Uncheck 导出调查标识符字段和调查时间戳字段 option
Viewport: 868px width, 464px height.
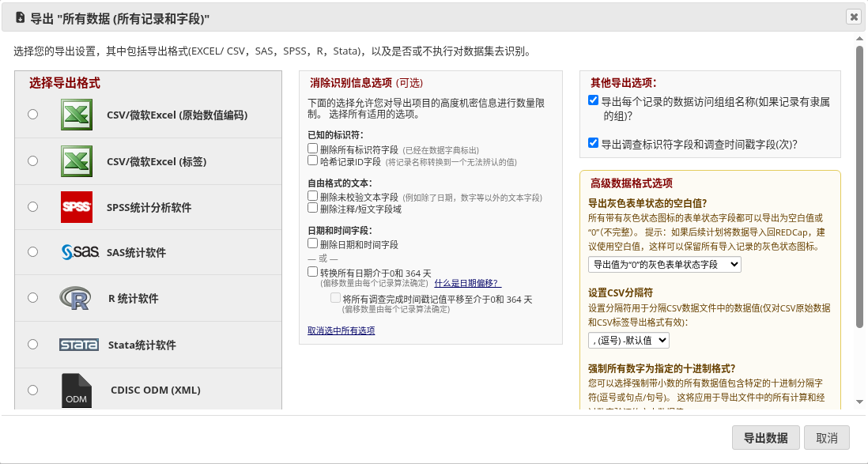(593, 143)
